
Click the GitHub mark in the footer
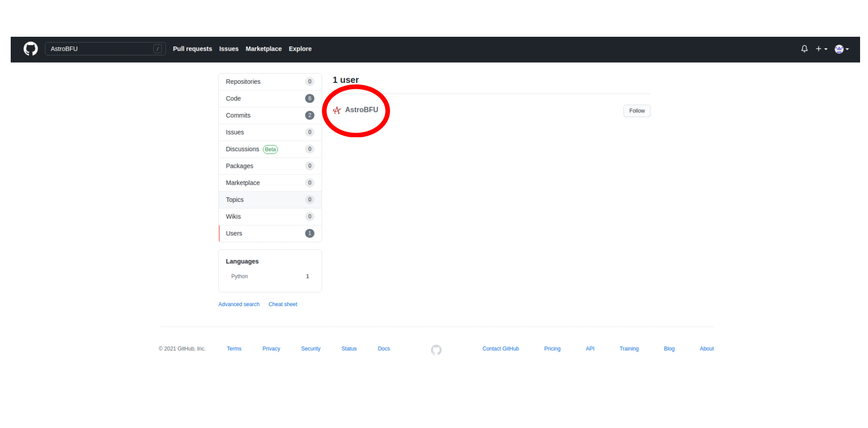[x=436, y=350]
